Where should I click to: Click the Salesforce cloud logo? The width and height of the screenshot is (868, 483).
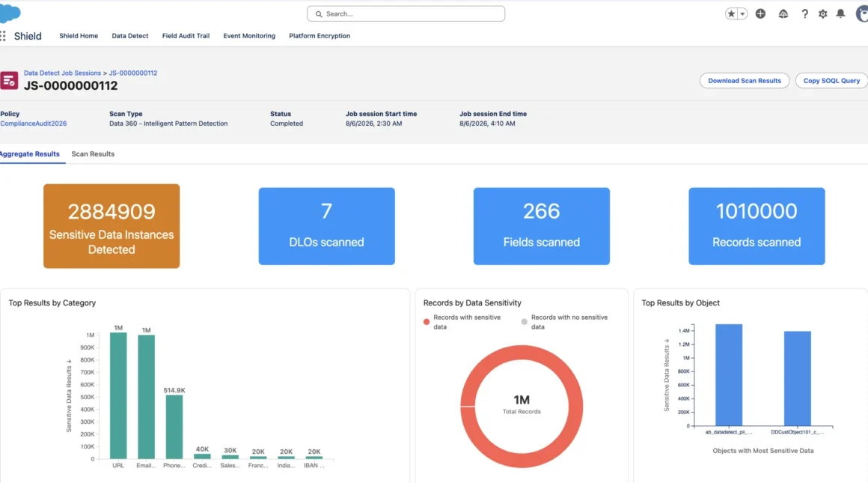(x=10, y=13)
